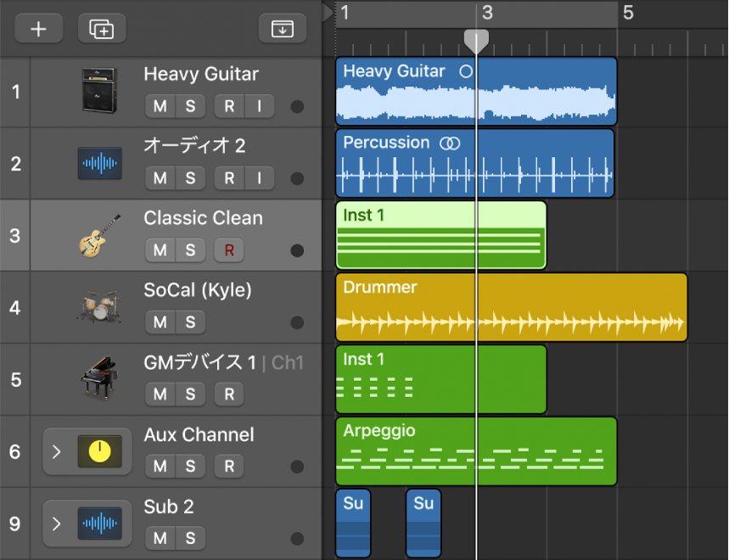Mute the Heavy Guitar track
This screenshot has height=560, width=729.
click(x=160, y=106)
